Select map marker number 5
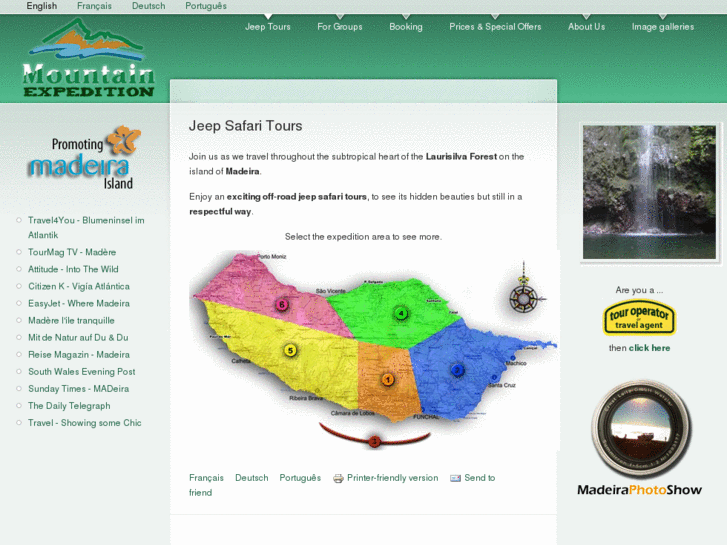 pos(290,351)
